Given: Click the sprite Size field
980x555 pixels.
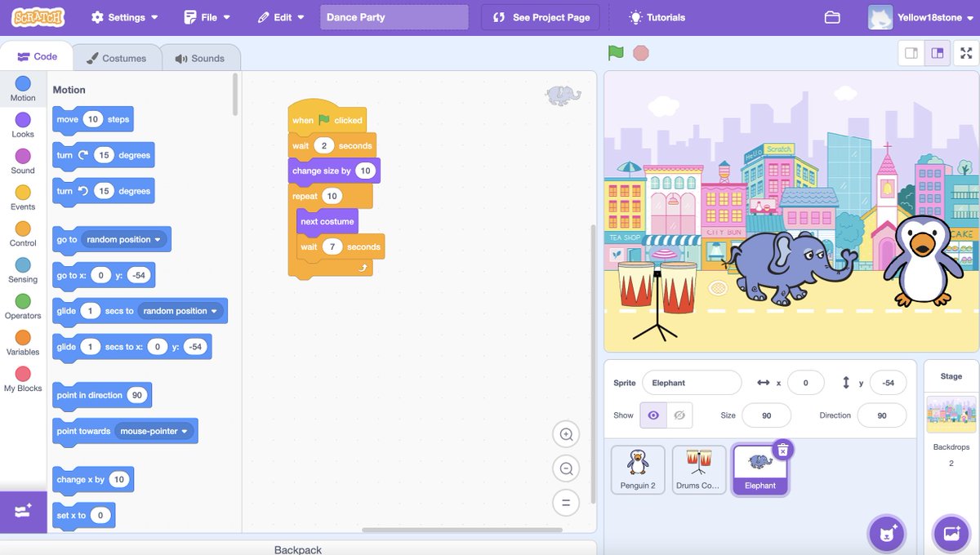Looking at the screenshot, I should 766,415.
